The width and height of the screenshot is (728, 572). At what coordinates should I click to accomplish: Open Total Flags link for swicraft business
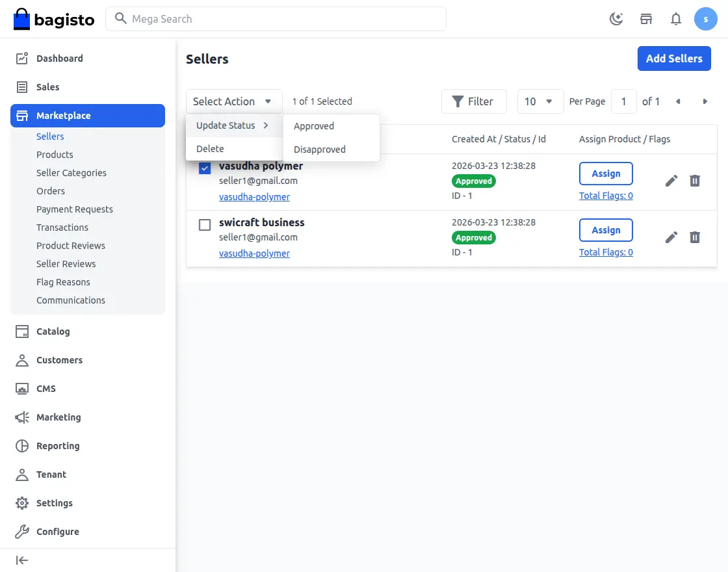pos(606,252)
